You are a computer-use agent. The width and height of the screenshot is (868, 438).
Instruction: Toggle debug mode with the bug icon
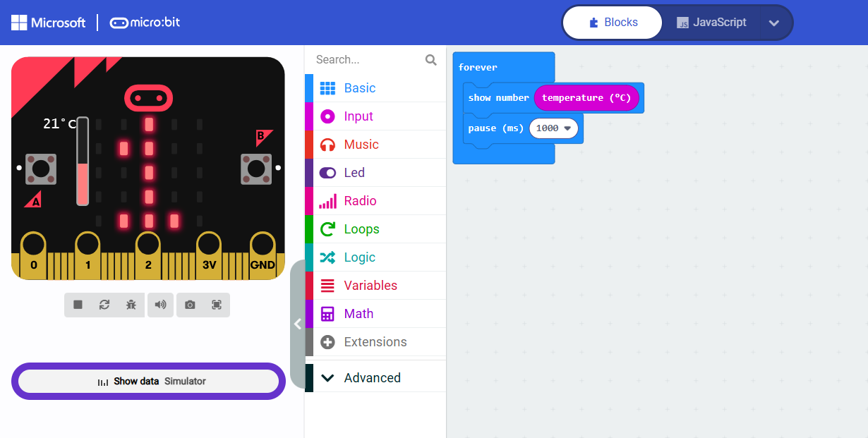131,305
